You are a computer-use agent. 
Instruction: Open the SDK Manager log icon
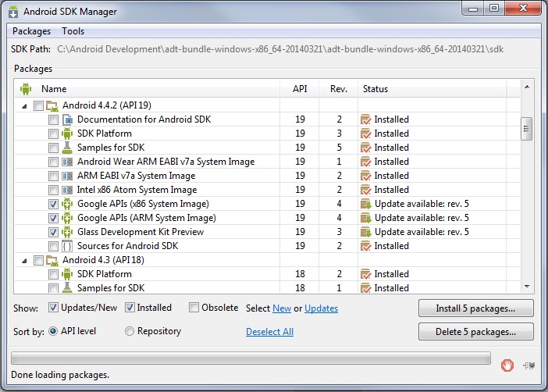(x=528, y=365)
